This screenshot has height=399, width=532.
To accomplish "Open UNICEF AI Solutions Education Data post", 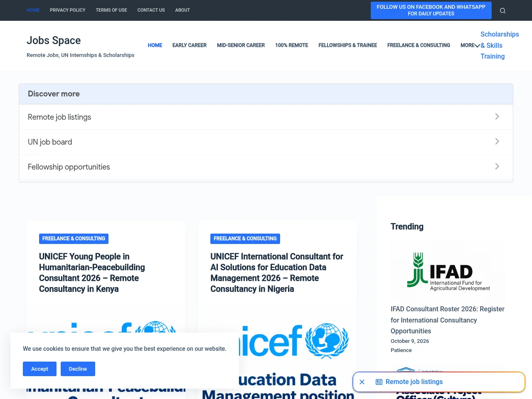I will click(277, 273).
